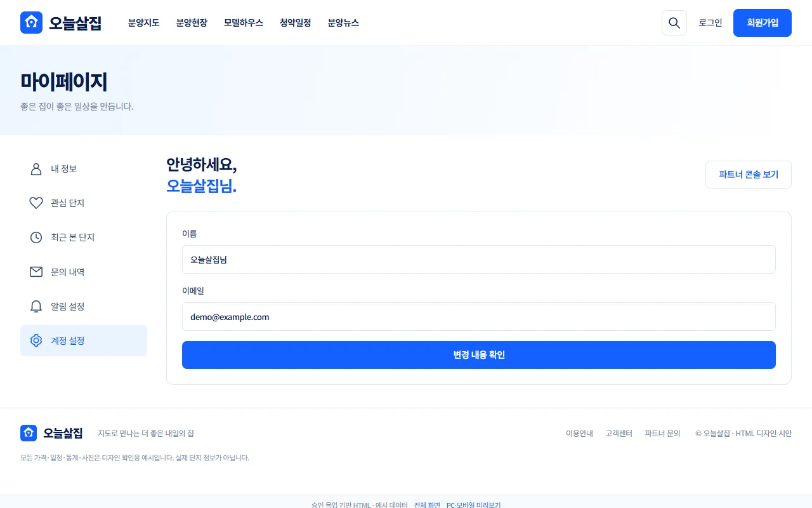Viewport: 812px width, 508px height.
Task: Focus the 이름 input field
Action: (479, 259)
